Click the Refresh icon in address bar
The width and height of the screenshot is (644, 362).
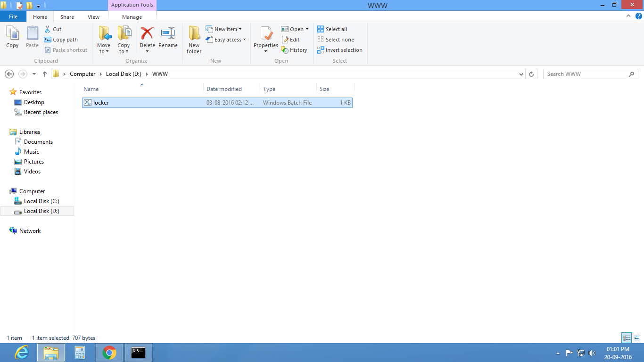tap(531, 74)
